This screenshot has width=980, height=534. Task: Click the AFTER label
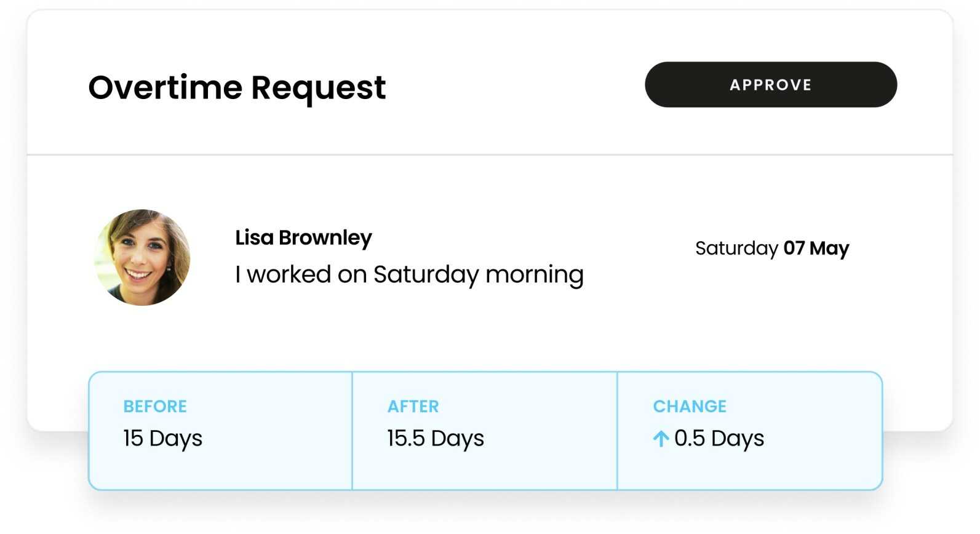point(413,407)
